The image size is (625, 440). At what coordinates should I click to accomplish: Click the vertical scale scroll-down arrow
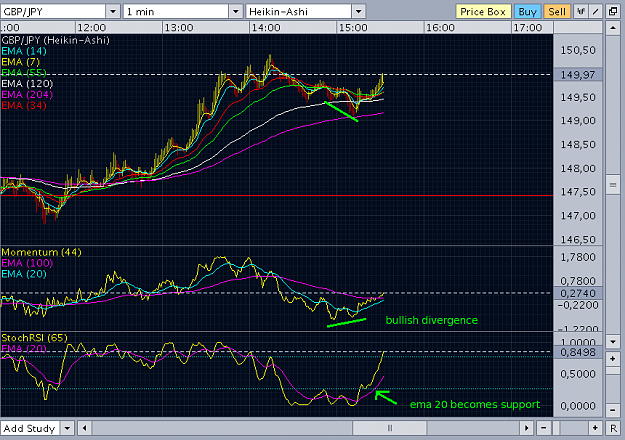point(613,342)
